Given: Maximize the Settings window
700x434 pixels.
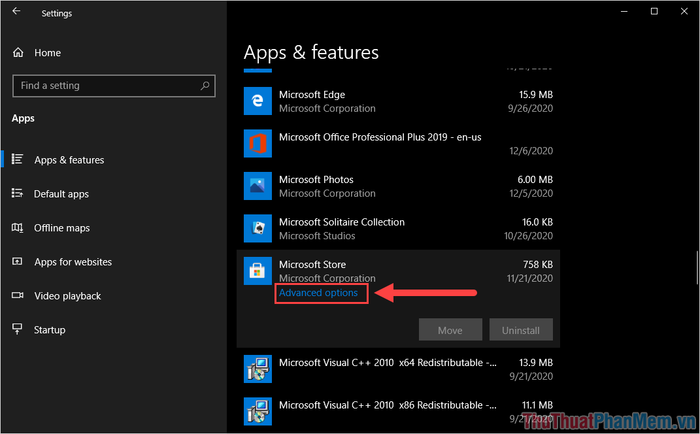Looking at the screenshot, I should coord(654,11).
